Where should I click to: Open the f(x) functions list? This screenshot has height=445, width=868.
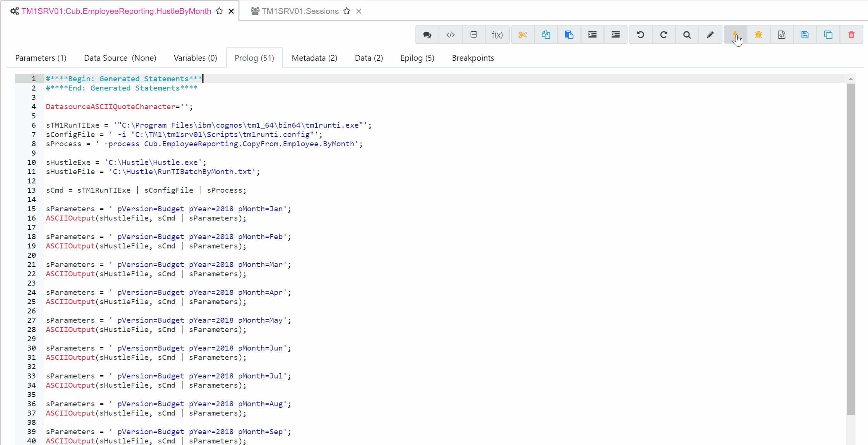click(497, 35)
